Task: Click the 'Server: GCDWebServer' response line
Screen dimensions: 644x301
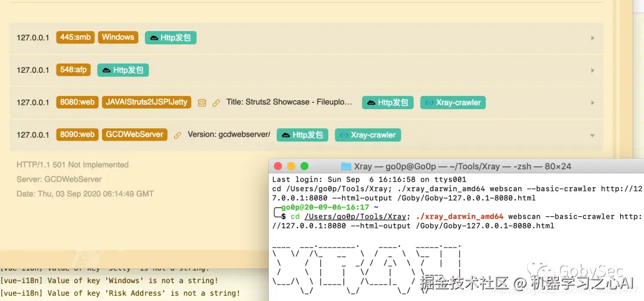Action: coord(58,179)
